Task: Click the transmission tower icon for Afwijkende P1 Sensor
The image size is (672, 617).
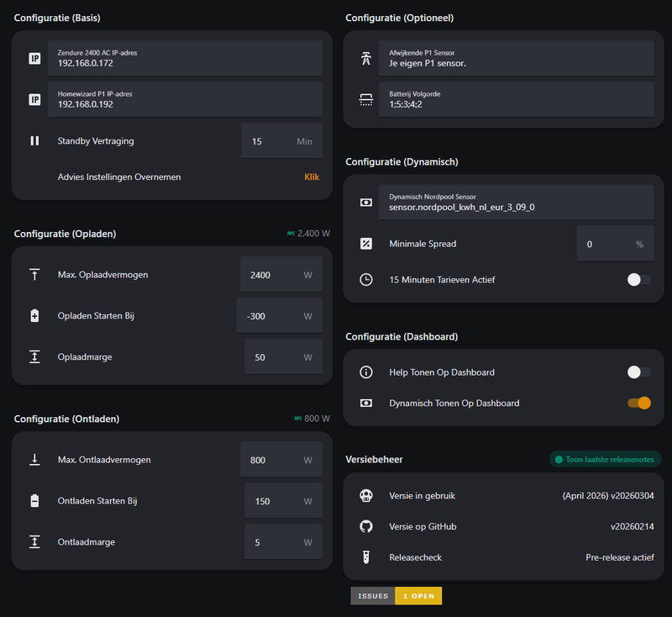Action: pos(365,59)
